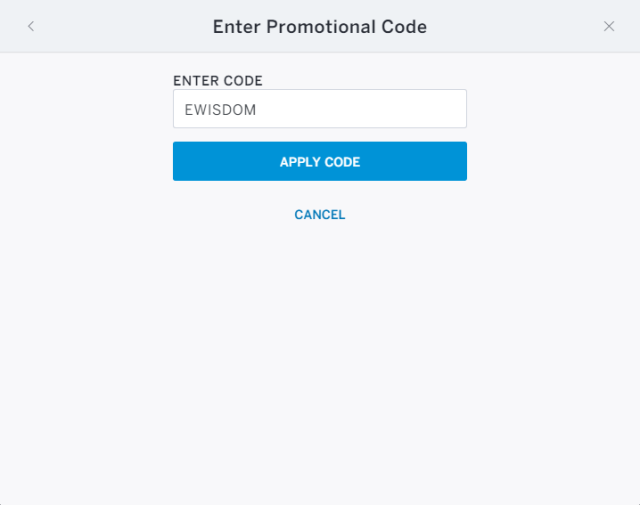Image resolution: width=640 pixels, height=505 pixels.
Task: Apply the promotional code
Action: coord(320,161)
